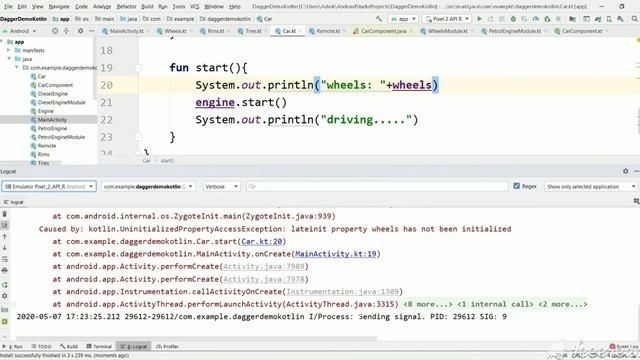Screen dimensions: 640x360
Task: Open the File menu
Action: point(8,7)
